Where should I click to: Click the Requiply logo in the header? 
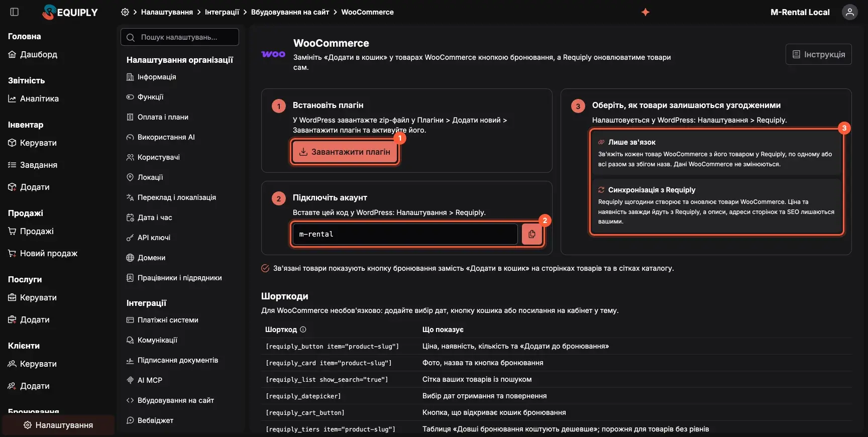pyautogui.click(x=70, y=12)
